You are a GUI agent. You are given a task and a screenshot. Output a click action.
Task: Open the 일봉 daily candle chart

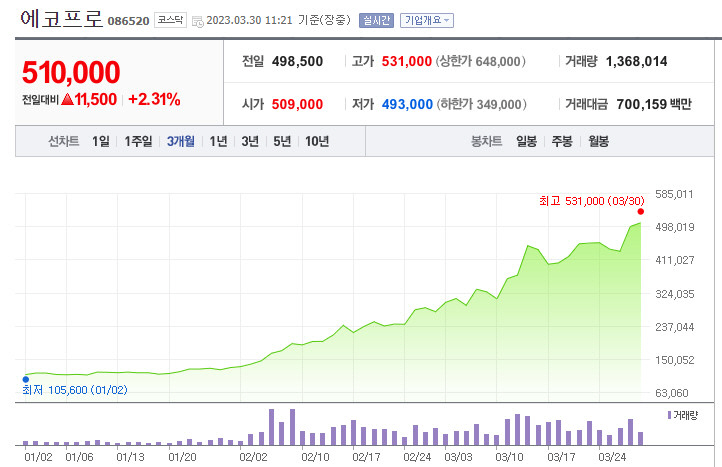coord(526,141)
